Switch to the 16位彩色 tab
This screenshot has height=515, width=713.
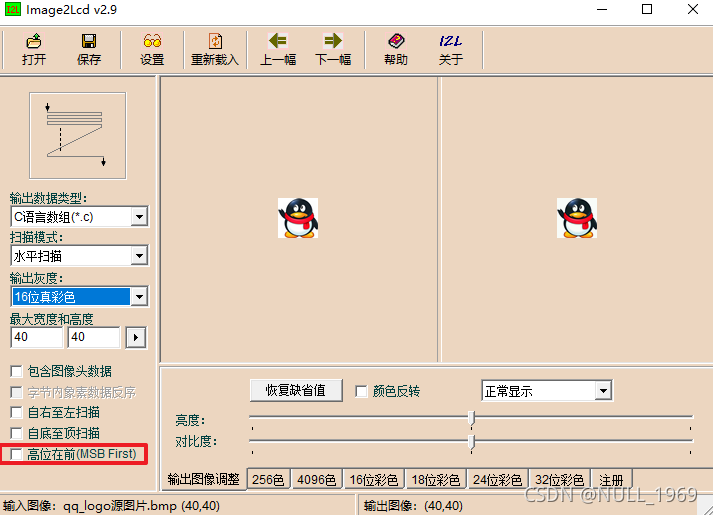click(x=374, y=480)
